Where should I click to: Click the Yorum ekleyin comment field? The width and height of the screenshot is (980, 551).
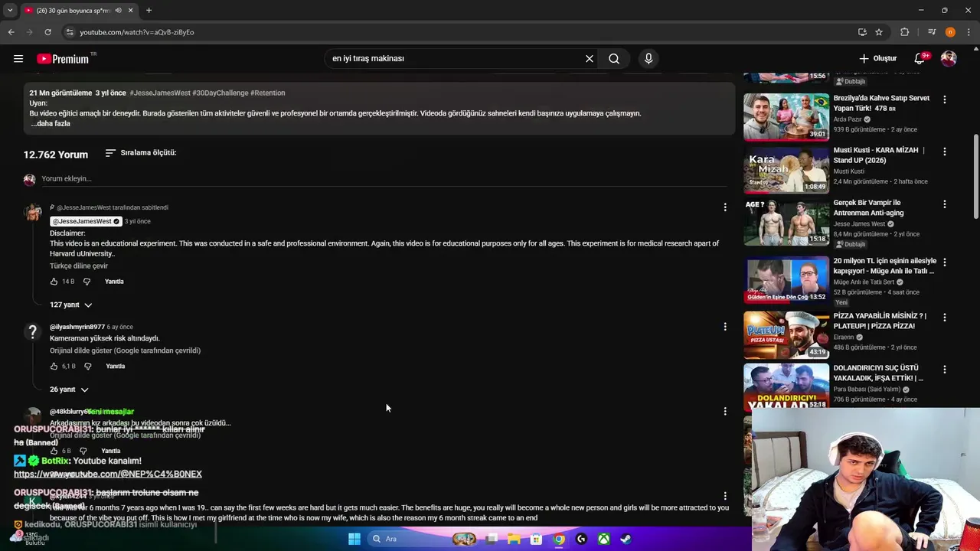tap(384, 179)
